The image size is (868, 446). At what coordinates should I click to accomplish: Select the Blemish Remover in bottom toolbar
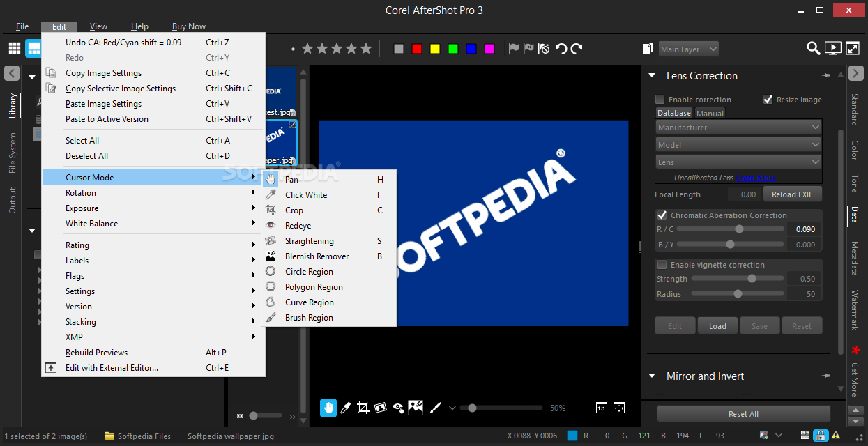click(416, 408)
